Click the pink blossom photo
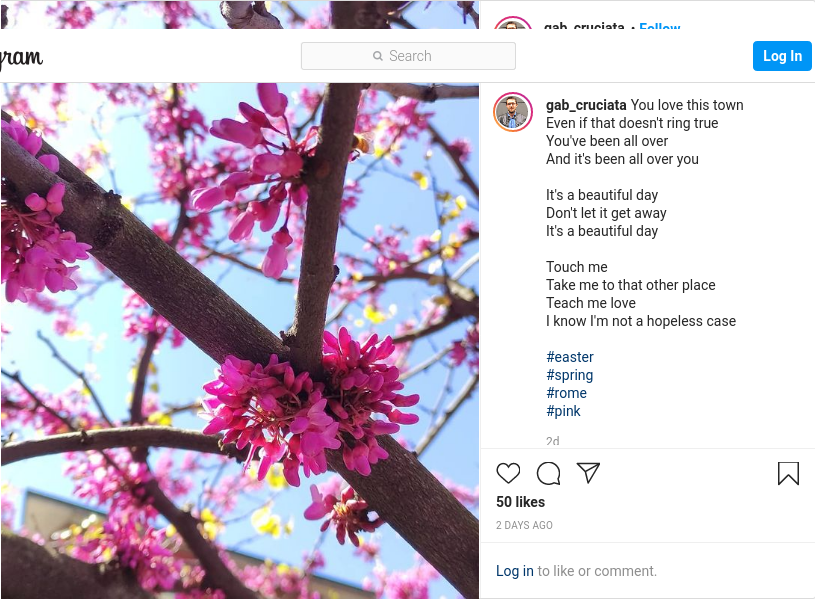 [240, 341]
